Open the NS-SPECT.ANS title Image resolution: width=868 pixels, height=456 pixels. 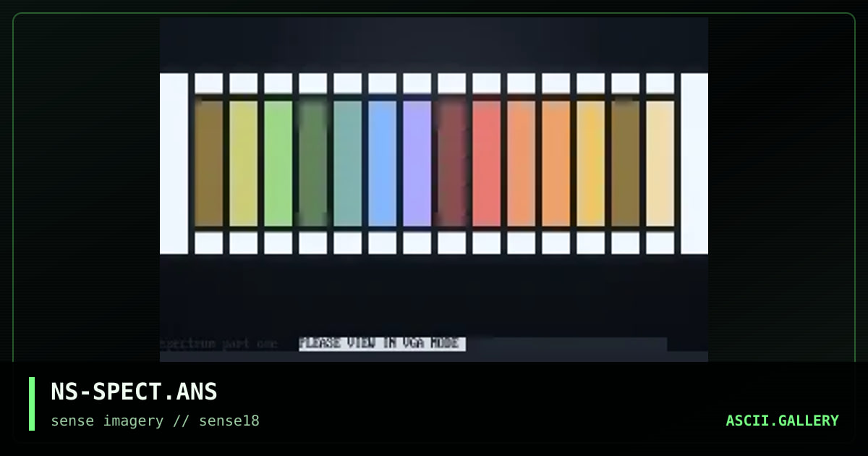pos(134,392)
